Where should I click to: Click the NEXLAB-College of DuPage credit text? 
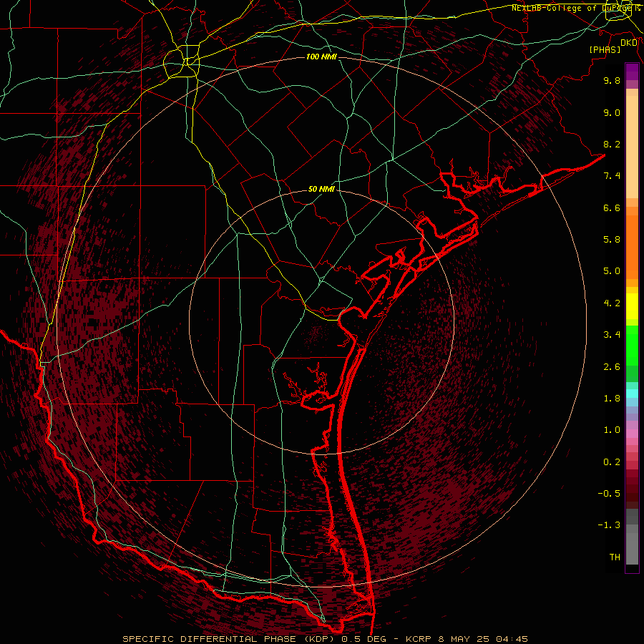[x=576, y=8]
